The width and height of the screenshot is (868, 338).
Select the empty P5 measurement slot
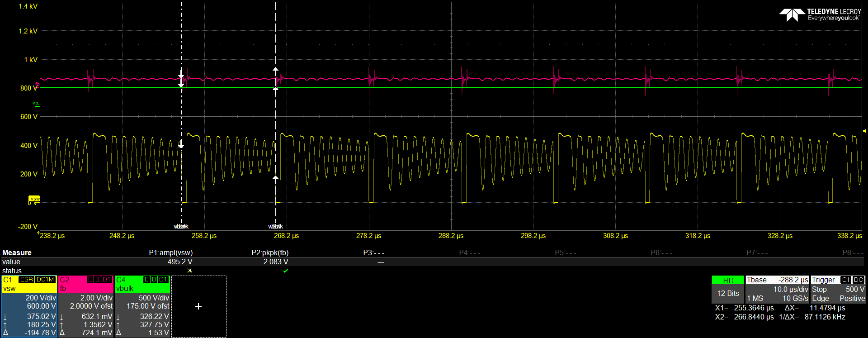coord(566,252)
